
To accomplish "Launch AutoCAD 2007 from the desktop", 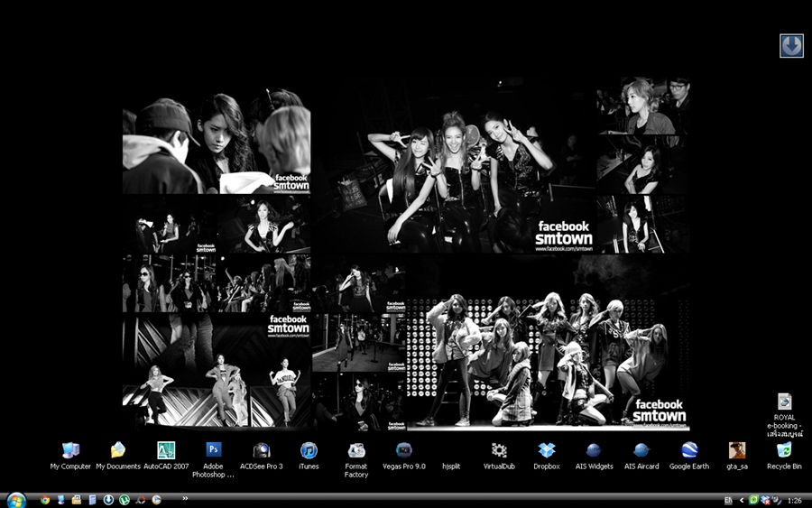I will pos(166,456).
